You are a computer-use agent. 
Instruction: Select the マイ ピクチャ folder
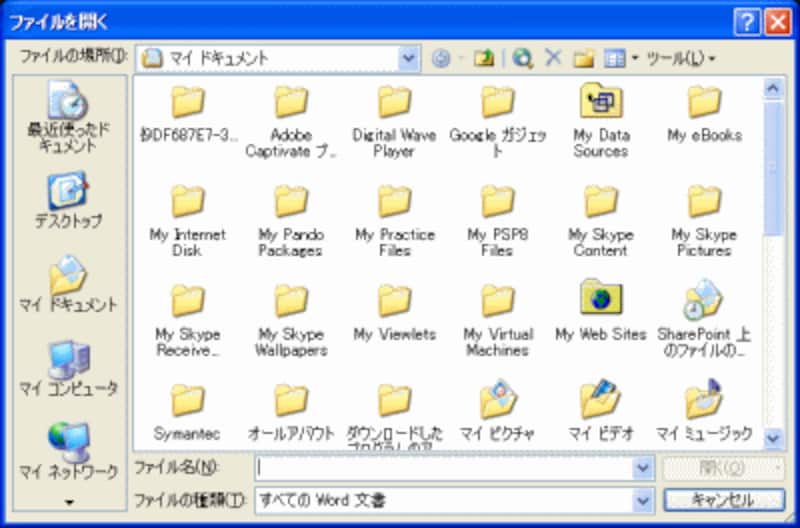coord(497,411)
